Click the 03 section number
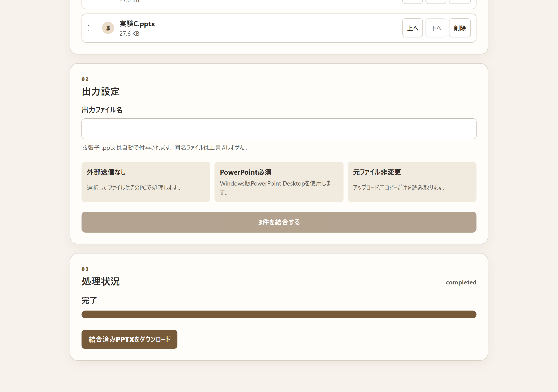The image size is (558, 392). click(85, 269)
